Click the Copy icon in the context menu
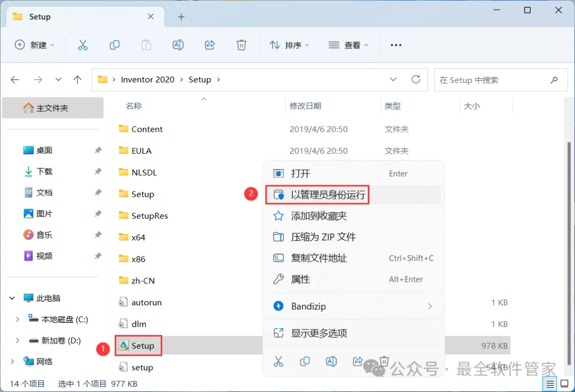The width and height of the screenshot is (575, 392). coord(305,362)
